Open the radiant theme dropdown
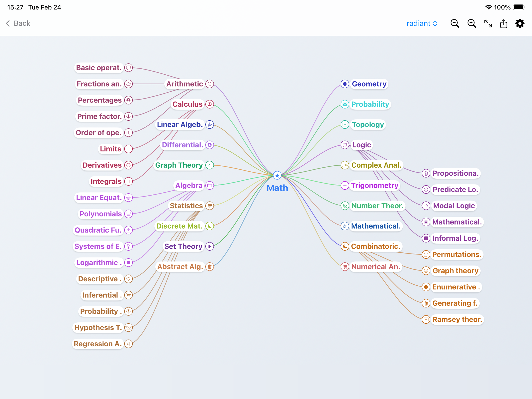 [x=422, y=23]
